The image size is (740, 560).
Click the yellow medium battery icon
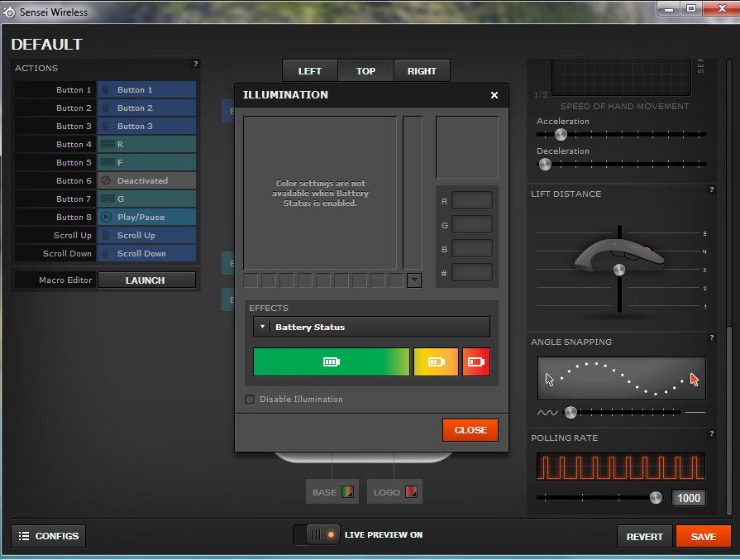pyautogui.click(x=436, y=361)
